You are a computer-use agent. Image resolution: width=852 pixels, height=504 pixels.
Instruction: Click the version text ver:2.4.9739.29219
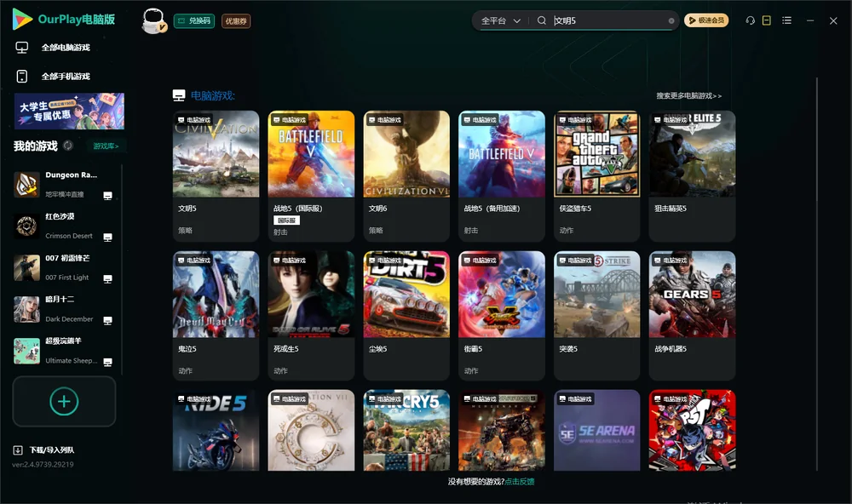(x=43, y=464)
